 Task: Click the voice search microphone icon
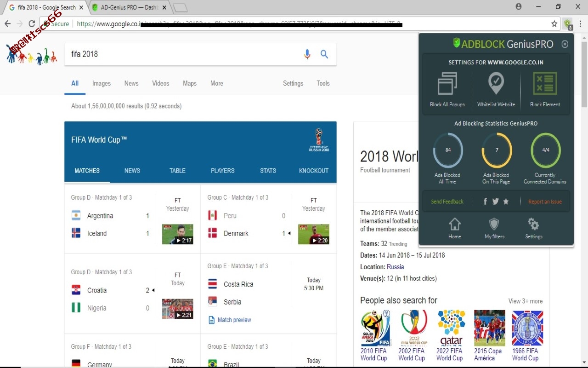click(x=307, y=54)
